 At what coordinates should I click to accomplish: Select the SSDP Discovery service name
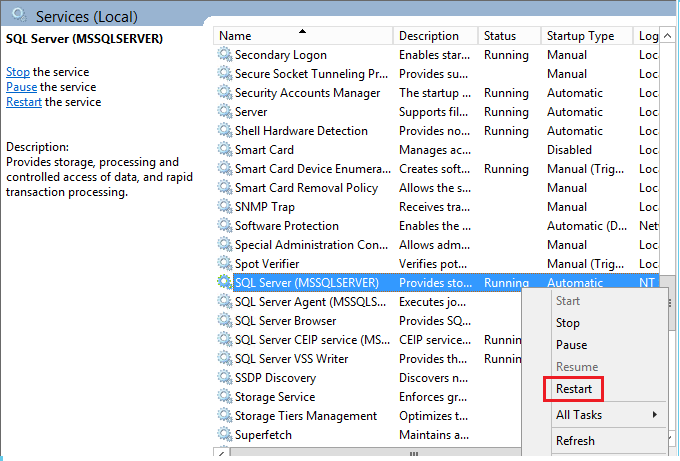[x=275, y=378]
